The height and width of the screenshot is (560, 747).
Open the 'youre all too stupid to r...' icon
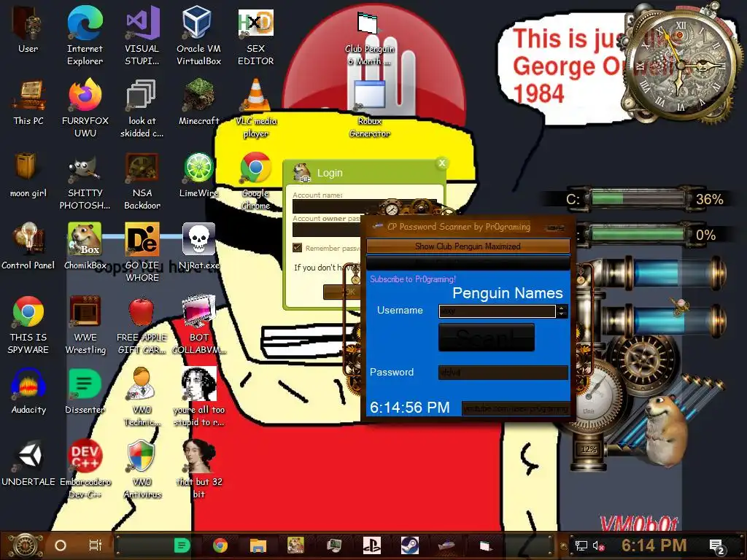[x=198, y=397]
